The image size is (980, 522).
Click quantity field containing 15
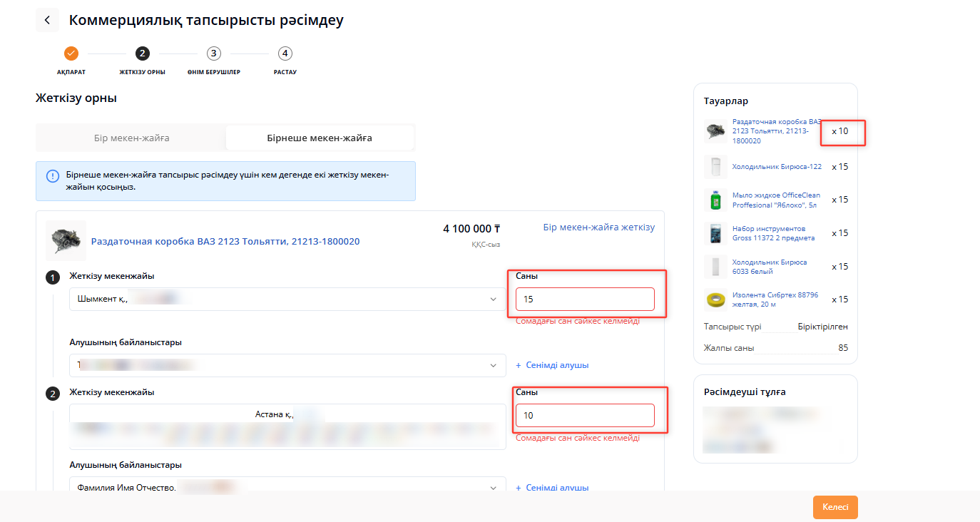tap(584, 300)
